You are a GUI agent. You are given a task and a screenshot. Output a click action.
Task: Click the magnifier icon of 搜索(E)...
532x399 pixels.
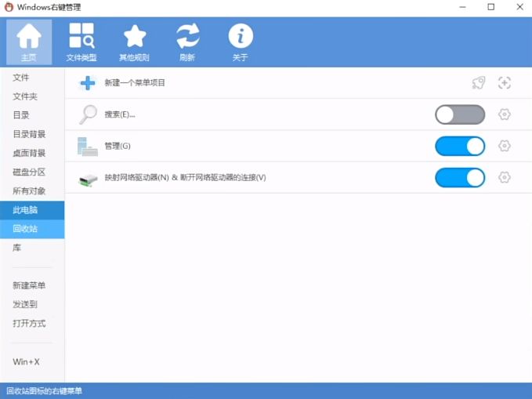pos(88,114)
